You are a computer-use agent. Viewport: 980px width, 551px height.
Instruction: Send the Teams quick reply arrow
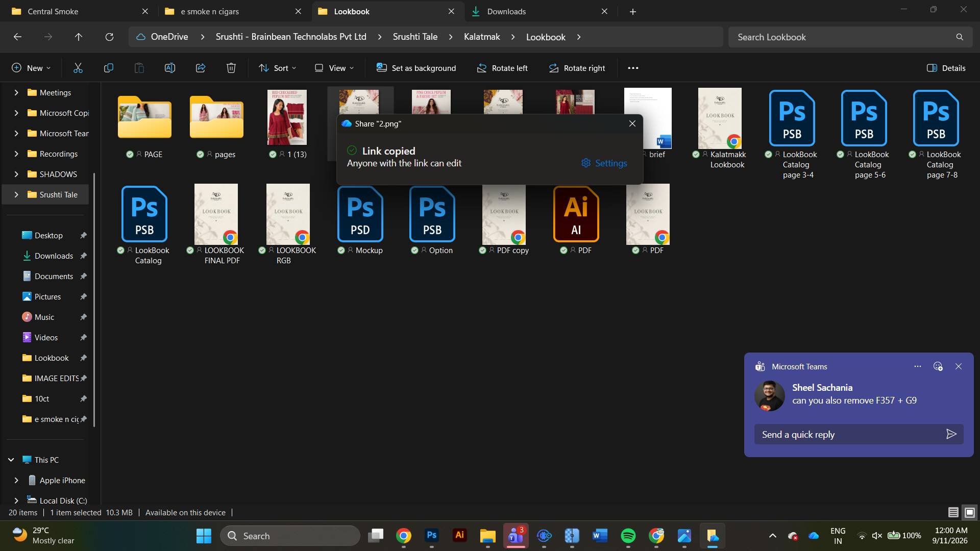coord(951,434)
